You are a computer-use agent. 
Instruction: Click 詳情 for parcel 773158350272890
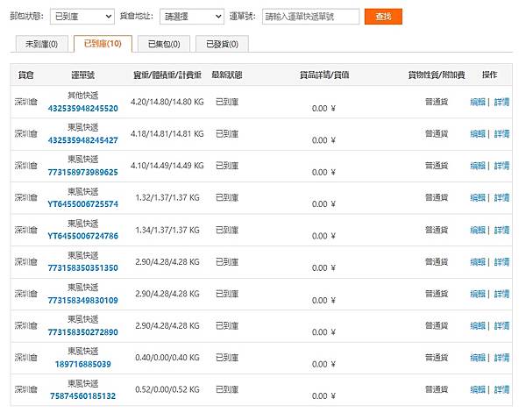click(x=501, y=325)
